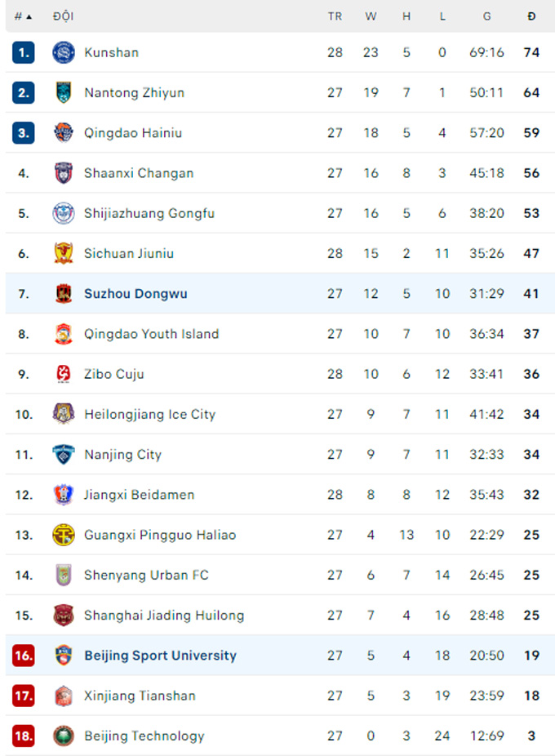Click the Zibo Cuju badge
Screen dimensions: 555x756
click(x=63, y=374)
